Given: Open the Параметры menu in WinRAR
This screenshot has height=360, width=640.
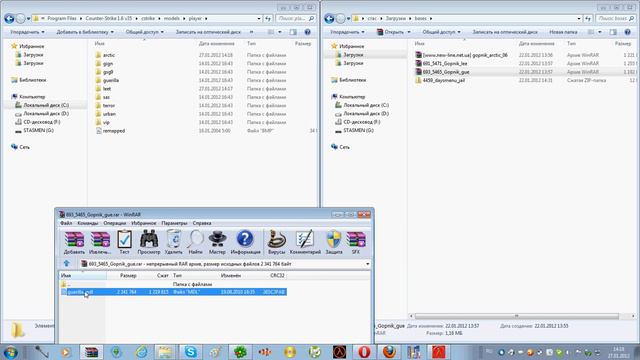Looking at the screenshot, I should (x=174, y=223).
